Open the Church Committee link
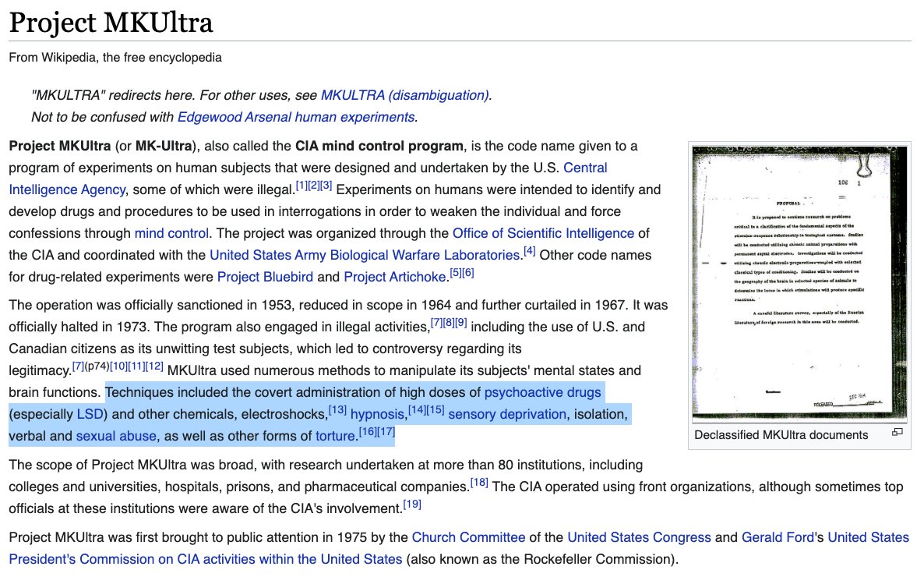The width and height of the screenshot is (924, 577). (468, 537)
